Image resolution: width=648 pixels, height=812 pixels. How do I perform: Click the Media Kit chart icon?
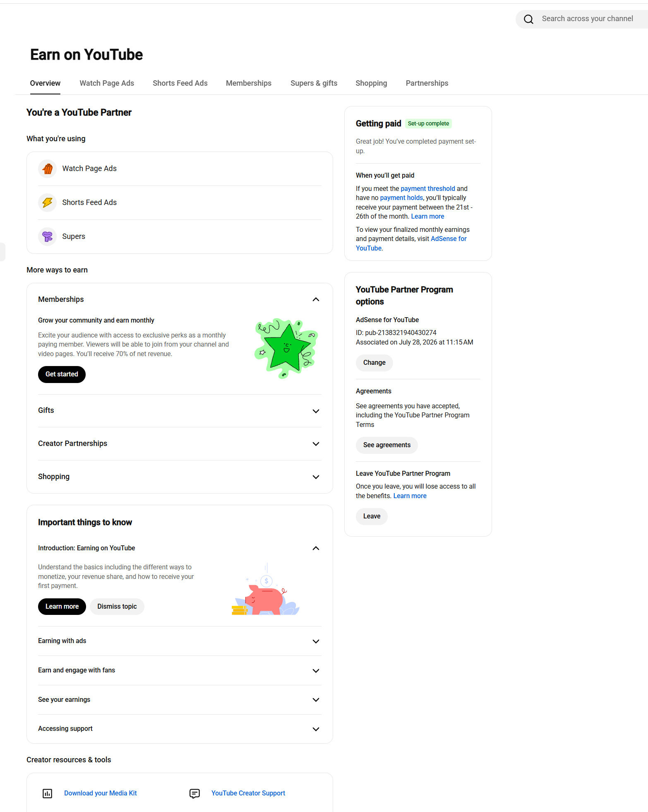(x=48, y=793)
